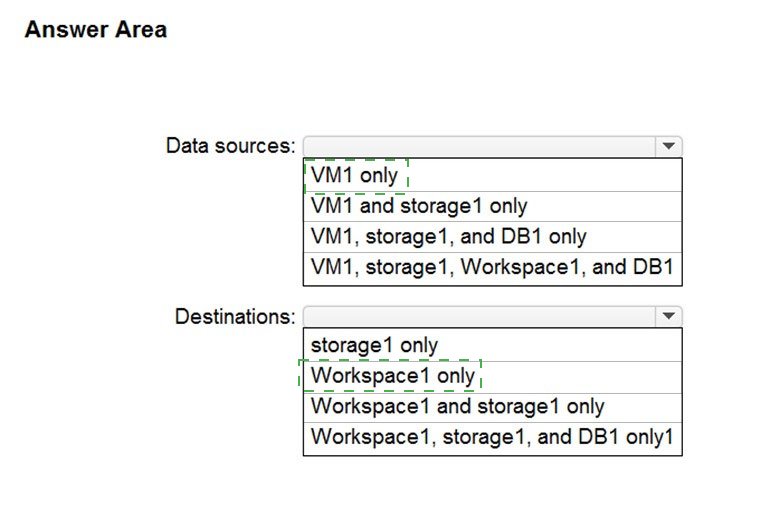Click the empty Data sources combo box field

(478, 146)
